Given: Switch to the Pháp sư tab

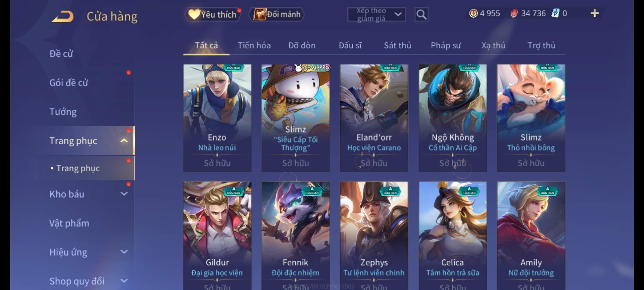Looking at the screenshot, I should 445,45.
